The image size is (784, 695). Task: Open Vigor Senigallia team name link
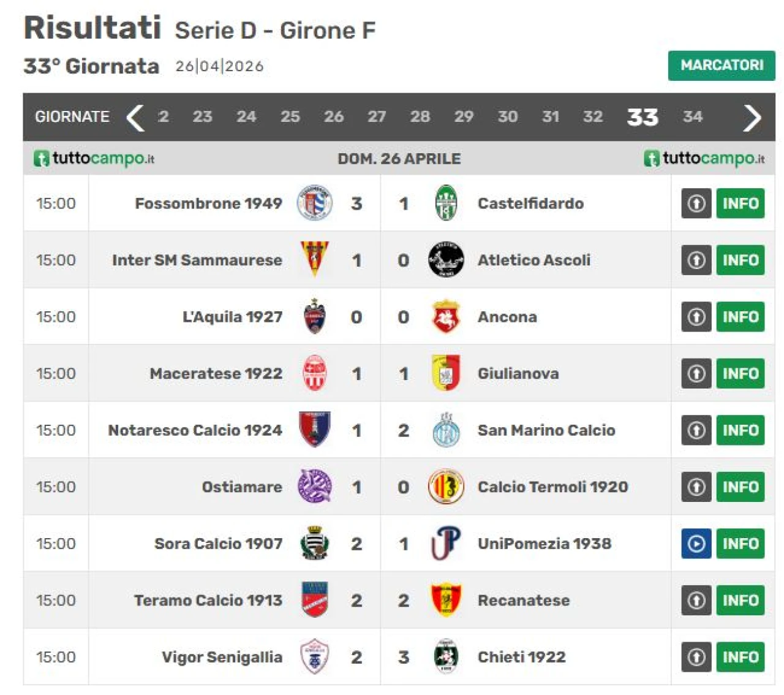(222, 657)
